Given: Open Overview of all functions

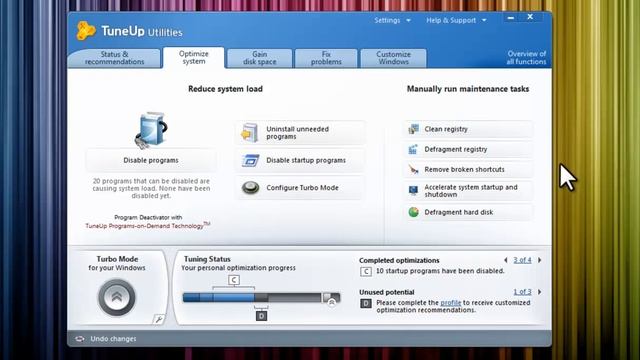Looking at the screenshot, I should pyautogui.click(x=526, y=58).
